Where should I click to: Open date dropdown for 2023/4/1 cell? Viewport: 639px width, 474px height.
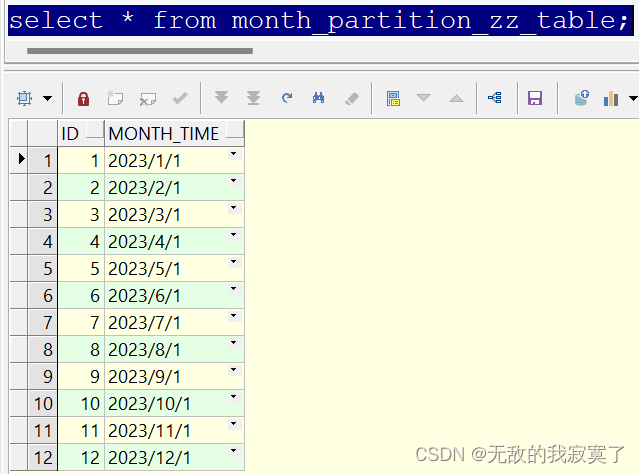point(234,235)
